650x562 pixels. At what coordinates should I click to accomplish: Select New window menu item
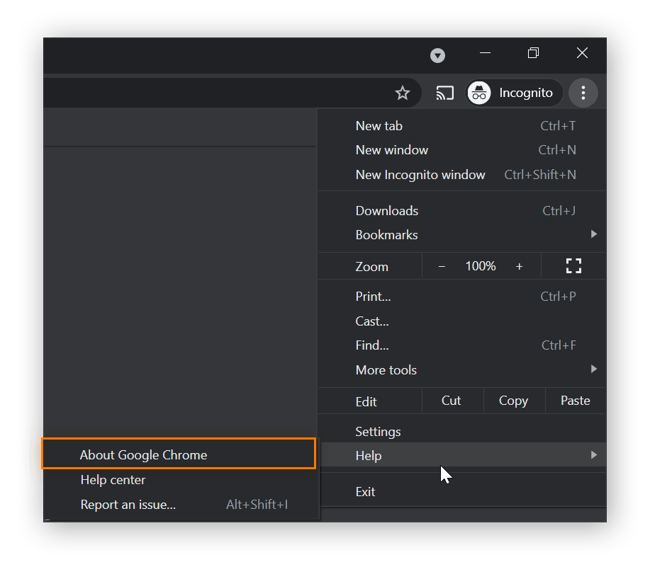pyautogui.click(x=462, y=150)
